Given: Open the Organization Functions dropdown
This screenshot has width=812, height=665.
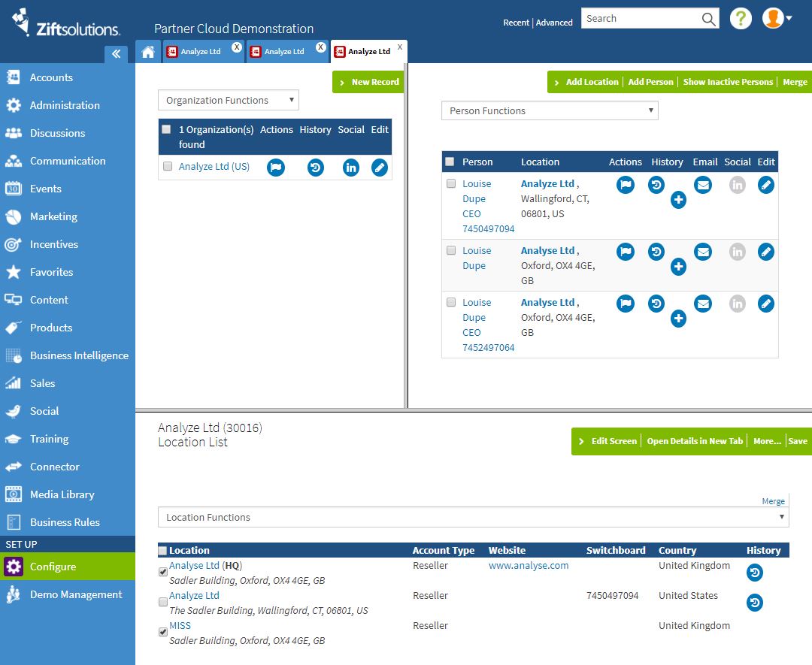Looking at the screenshot, I should click(x=228, y=99).
